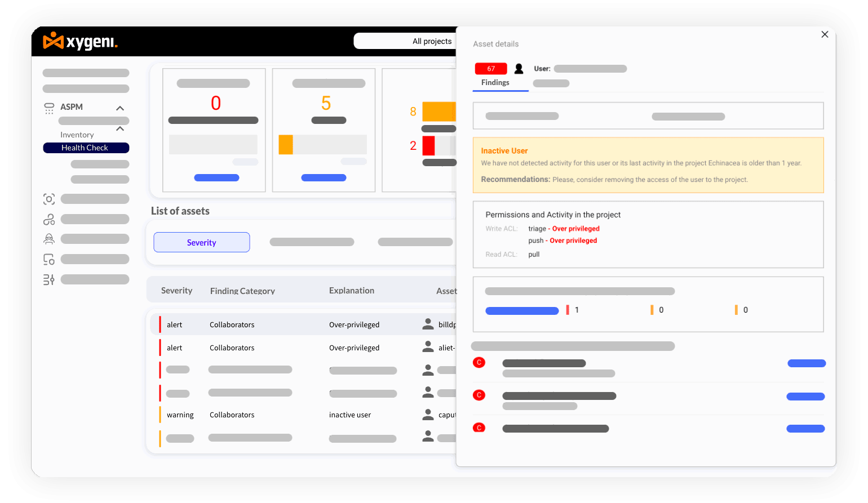This screenshot has width=868, height=503.
Task: Click the sliders settings icon in sidebar
Action: point(49,279)
